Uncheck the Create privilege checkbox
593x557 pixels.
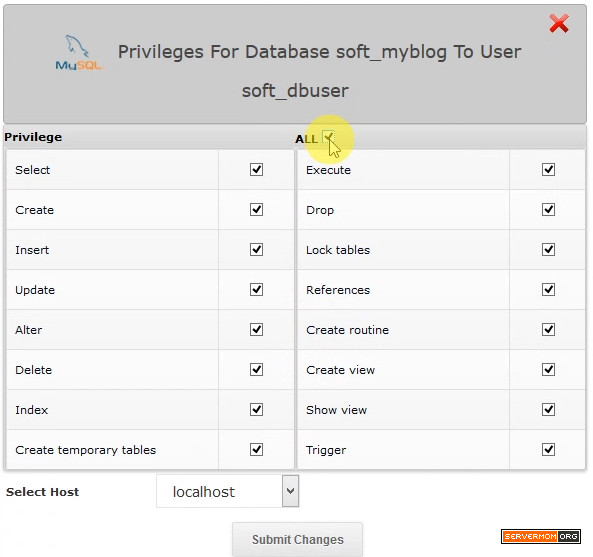point(256,209)
